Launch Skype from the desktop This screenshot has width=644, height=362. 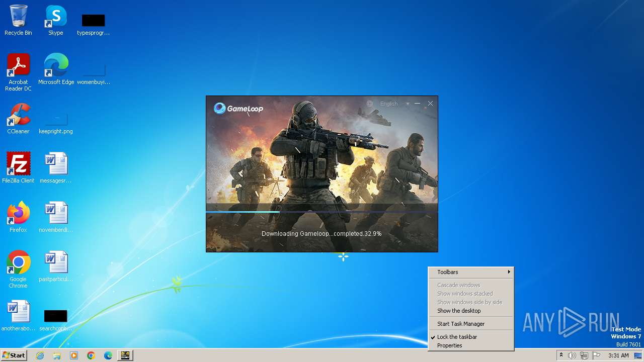pos(56,20)
